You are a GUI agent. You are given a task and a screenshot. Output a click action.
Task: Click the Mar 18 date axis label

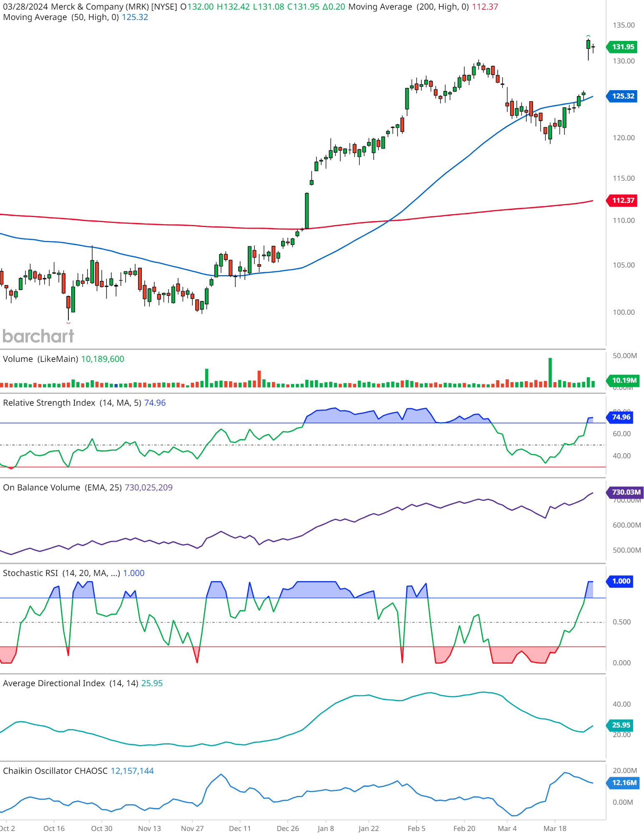pos(555,828)
